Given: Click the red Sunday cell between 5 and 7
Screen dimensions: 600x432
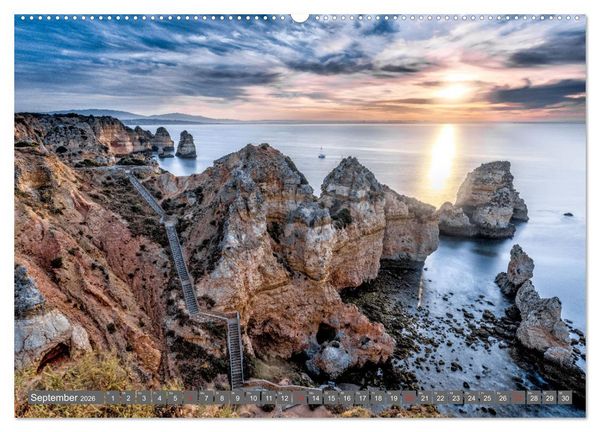Looking at the screenshot, I should [x=191, y=398].
